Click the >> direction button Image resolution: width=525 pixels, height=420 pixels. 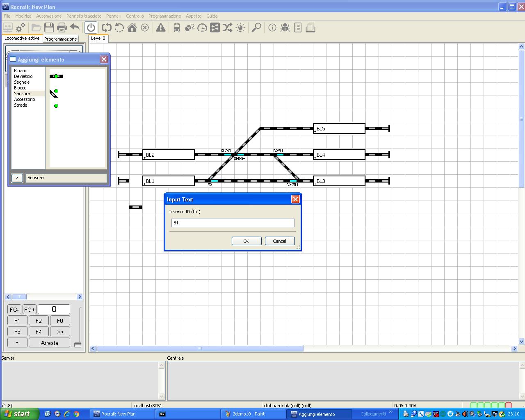pos(60,332)
